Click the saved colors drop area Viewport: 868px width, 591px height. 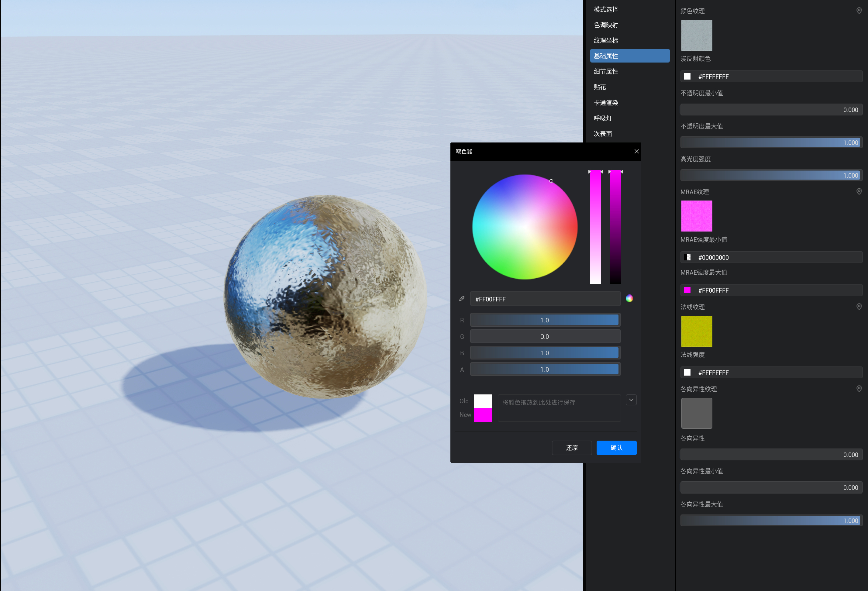[559, 408]
